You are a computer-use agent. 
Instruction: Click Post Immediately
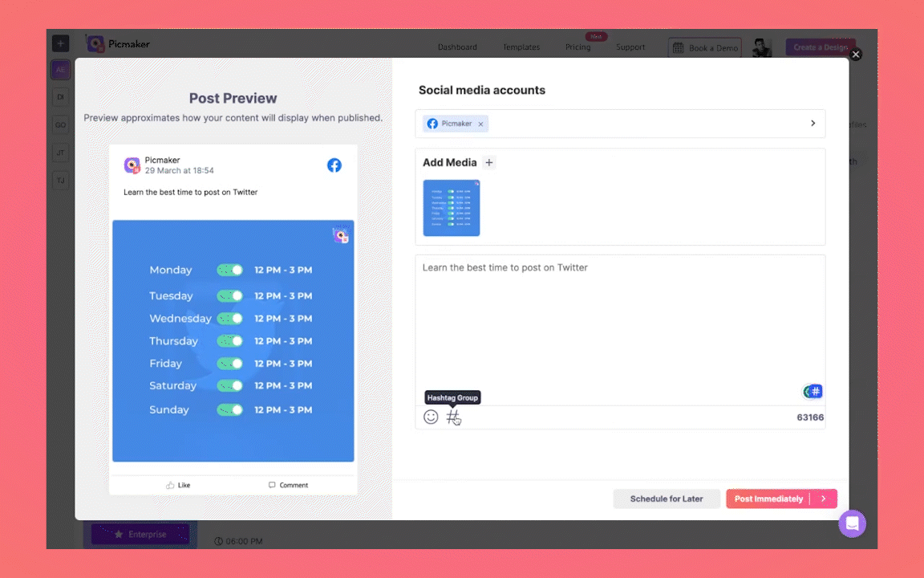768,499
